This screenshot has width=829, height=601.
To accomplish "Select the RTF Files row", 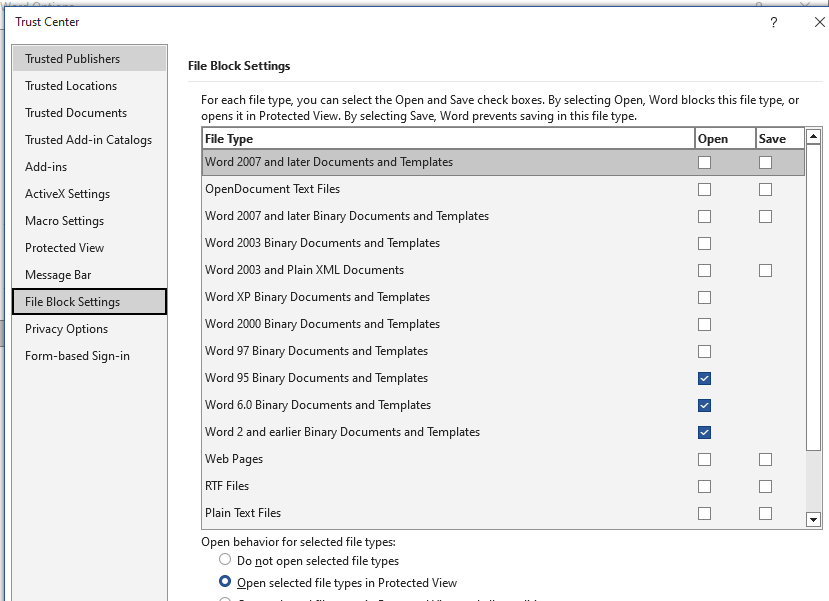I will pos(503,486).
